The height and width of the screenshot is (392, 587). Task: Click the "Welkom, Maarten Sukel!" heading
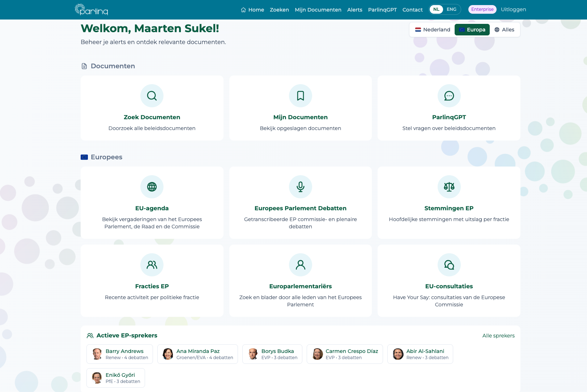pos(150,29)
